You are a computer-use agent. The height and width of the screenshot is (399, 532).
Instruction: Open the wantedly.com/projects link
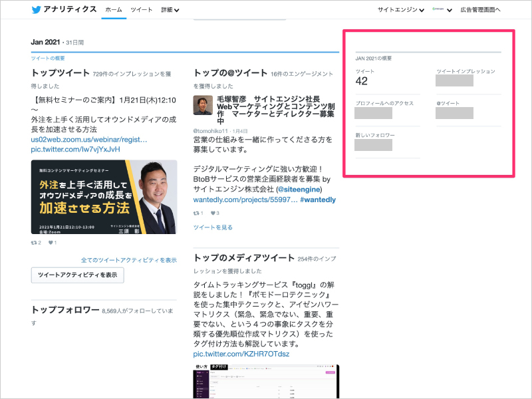245,200
